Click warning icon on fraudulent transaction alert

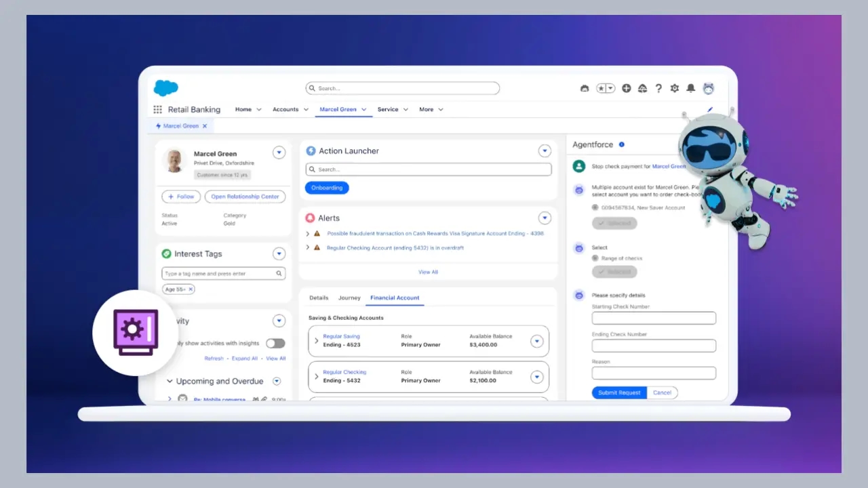click(317, 233)
